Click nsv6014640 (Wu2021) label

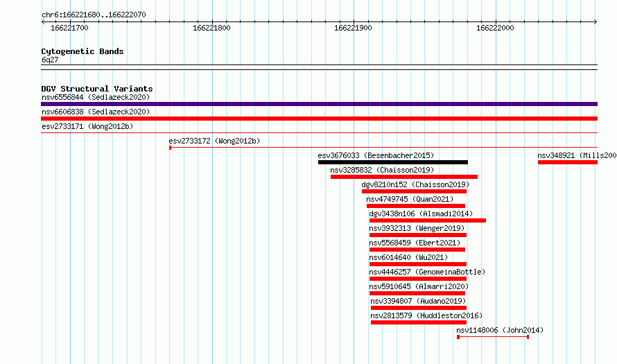coord(408,257)
